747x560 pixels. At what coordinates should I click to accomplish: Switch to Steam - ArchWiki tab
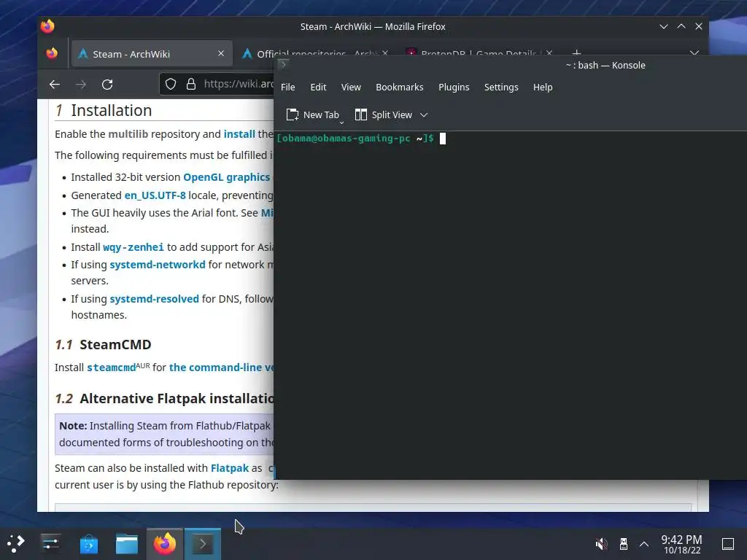click(x=152, y=53)
